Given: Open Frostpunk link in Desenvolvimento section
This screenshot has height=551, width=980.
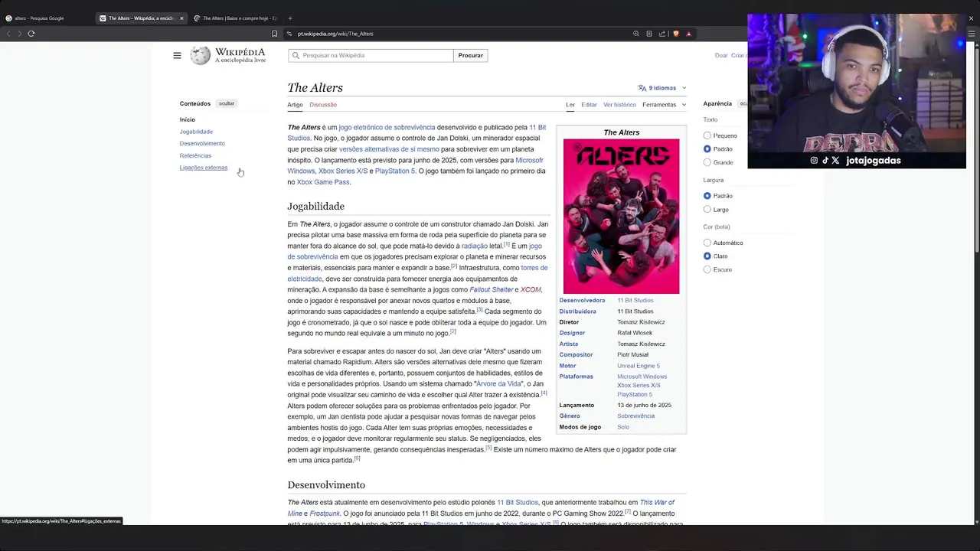Looking at the screenshot, I should (325, 514).
